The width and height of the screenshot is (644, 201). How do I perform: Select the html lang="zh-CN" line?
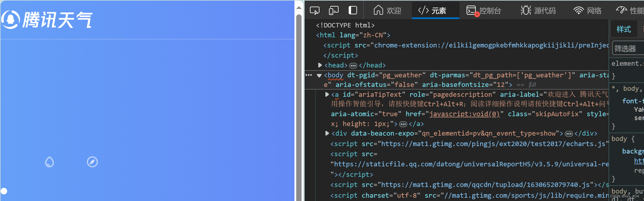(x=353, y=35)
